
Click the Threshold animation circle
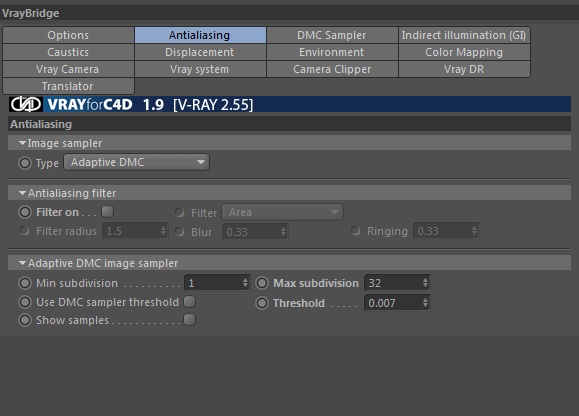(262, 303)
